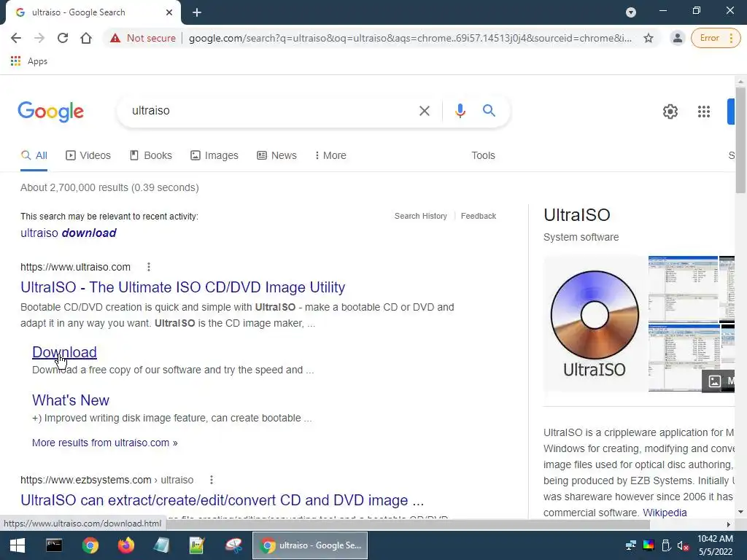Submit search with magnifier icon
Screen dimensions: 747x560
[489, 111]
